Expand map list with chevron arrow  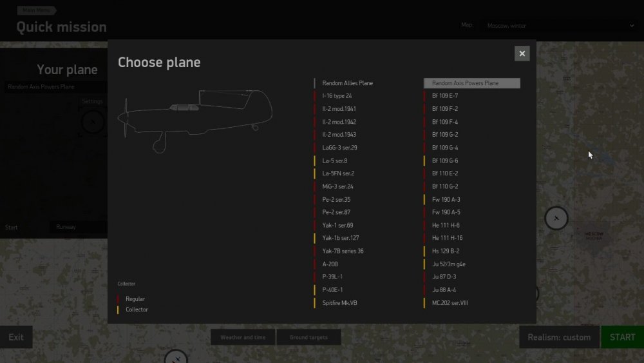point(632,26)
